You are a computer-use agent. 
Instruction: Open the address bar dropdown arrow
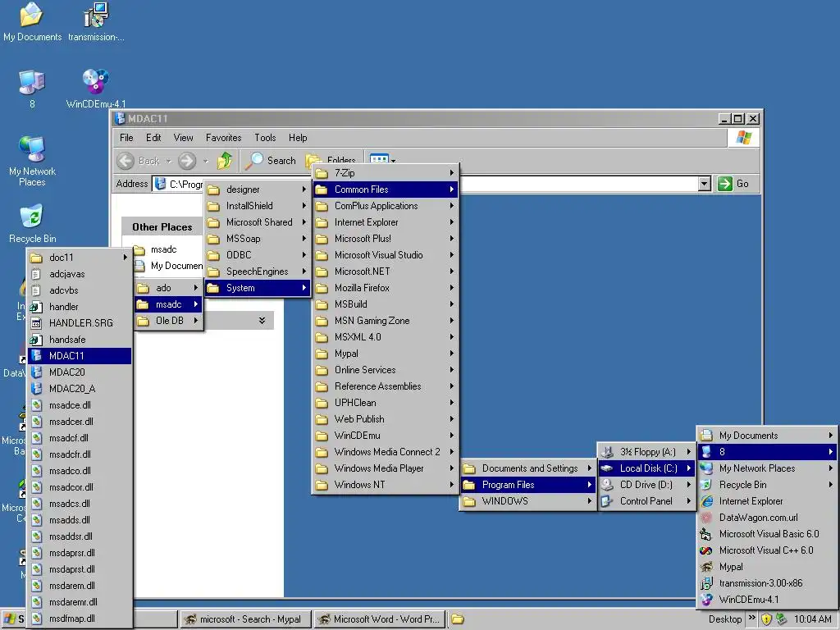point(705,184)
